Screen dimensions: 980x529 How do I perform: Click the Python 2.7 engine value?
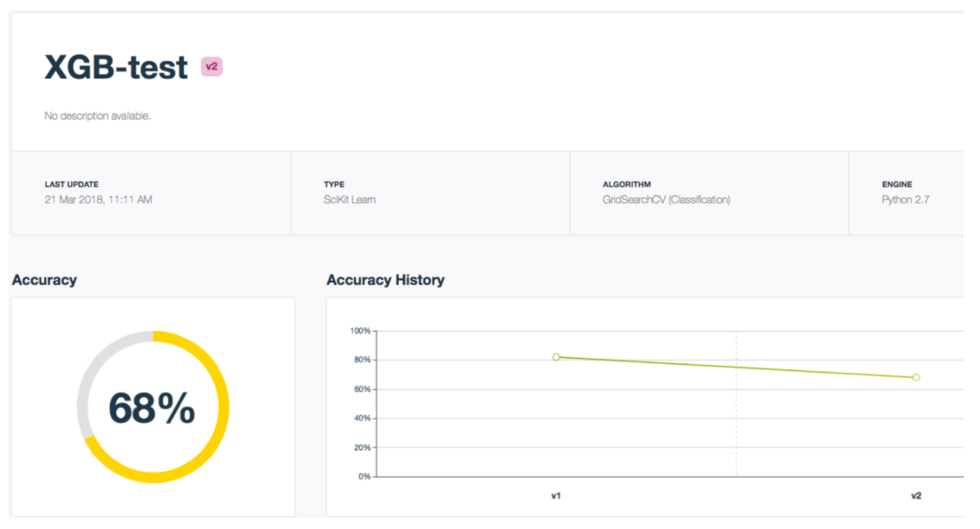tap(906, 200)
